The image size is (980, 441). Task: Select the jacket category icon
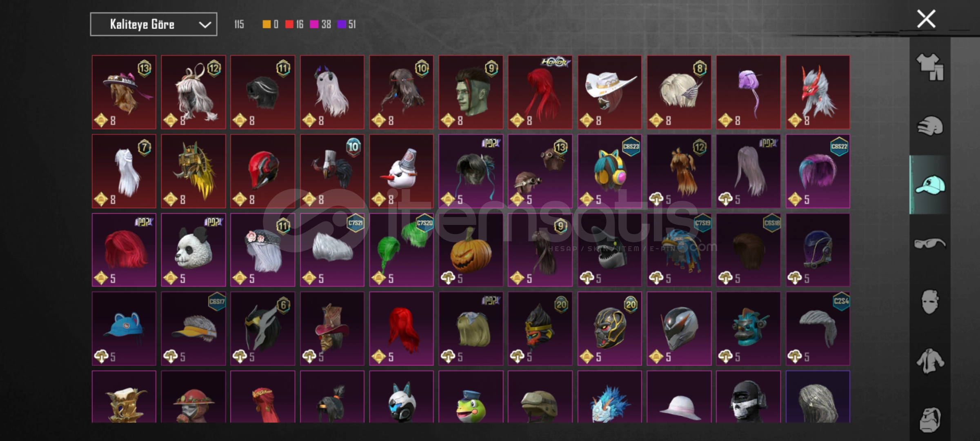click(x=930, y=361)
